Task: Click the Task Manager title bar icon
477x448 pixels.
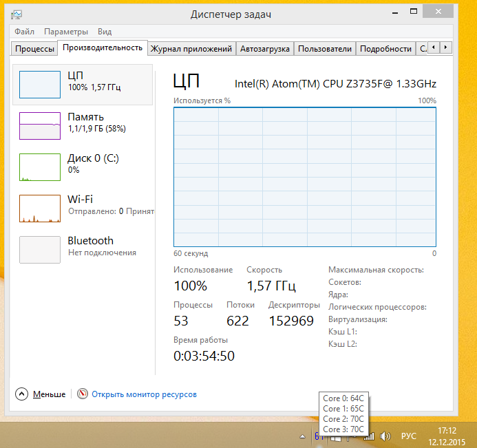Action: [17, 14]
